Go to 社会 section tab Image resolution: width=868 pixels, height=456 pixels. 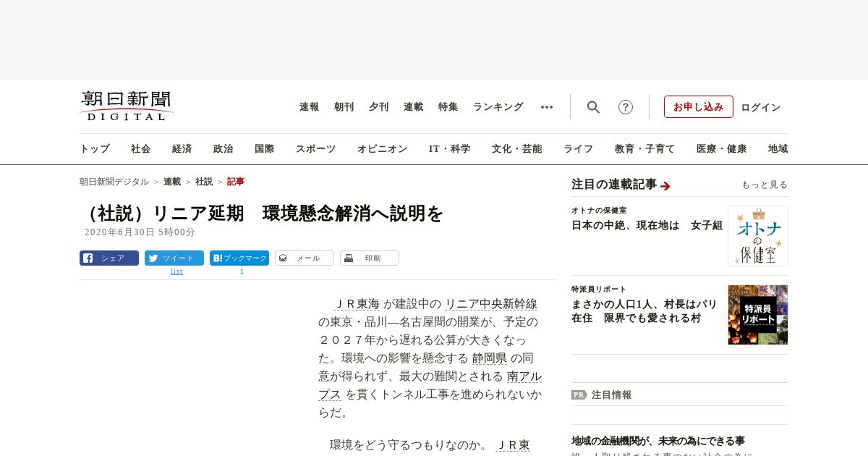[x=141, y=149]
